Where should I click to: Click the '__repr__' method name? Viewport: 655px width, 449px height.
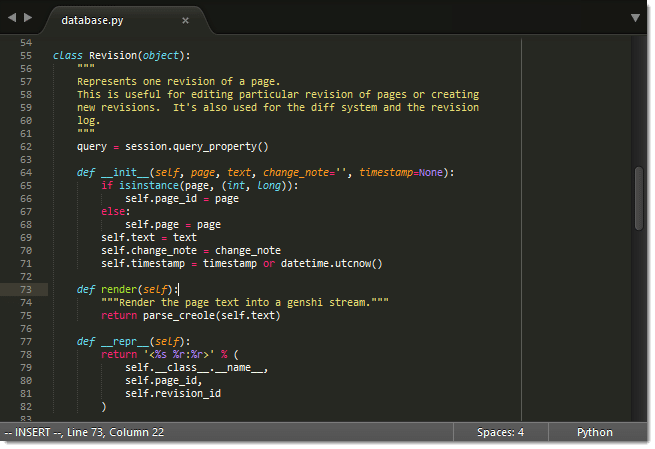[125, 342]
